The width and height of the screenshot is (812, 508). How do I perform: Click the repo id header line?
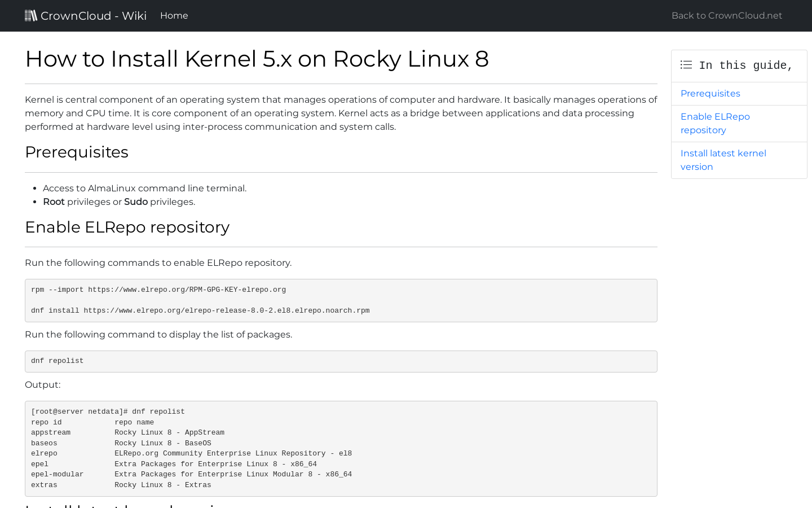pyautogui.click(x=92, y=423)
